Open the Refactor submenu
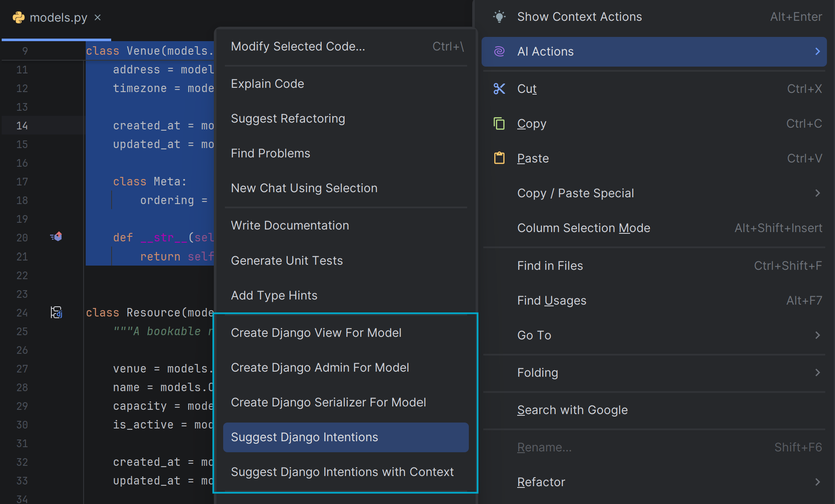This screenshot has height=504, width=835. point(654,482)
